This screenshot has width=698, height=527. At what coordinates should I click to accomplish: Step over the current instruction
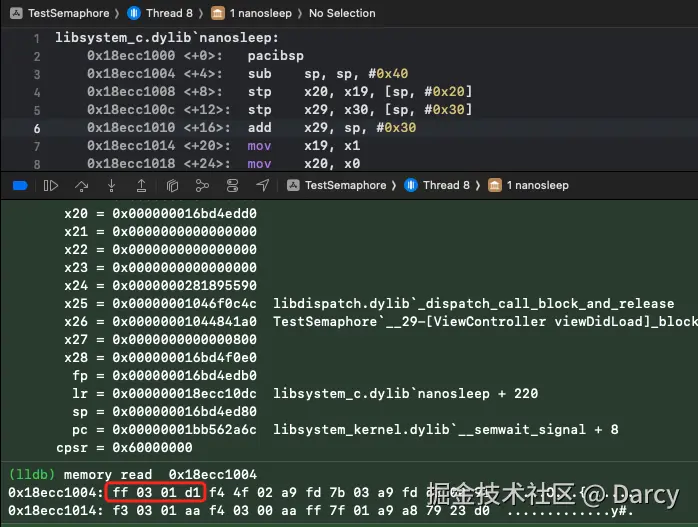click(81, 186)
